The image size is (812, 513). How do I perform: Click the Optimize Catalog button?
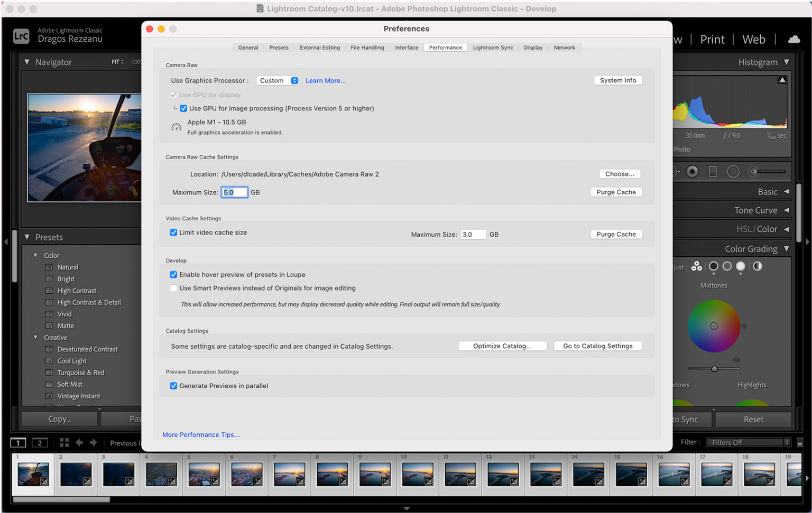point(502,346)
